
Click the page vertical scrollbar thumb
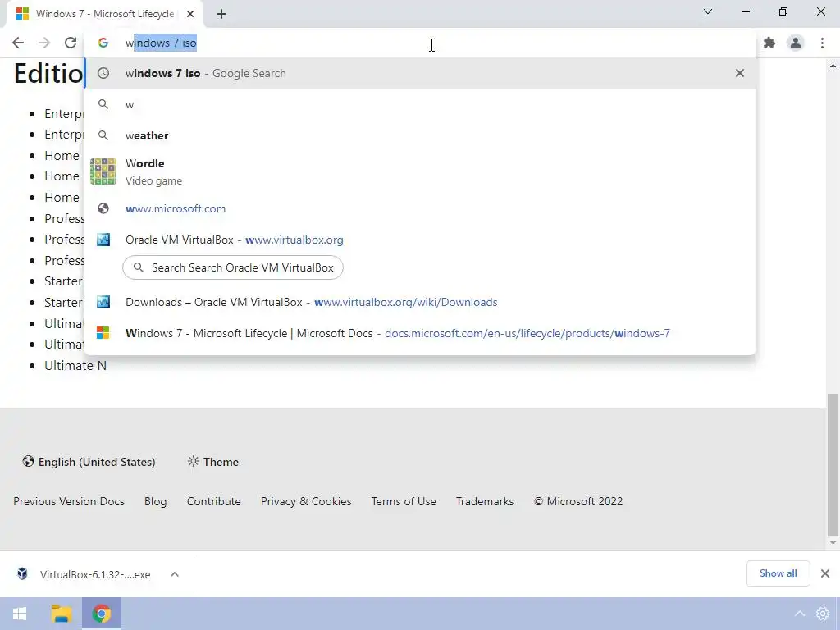833,465
